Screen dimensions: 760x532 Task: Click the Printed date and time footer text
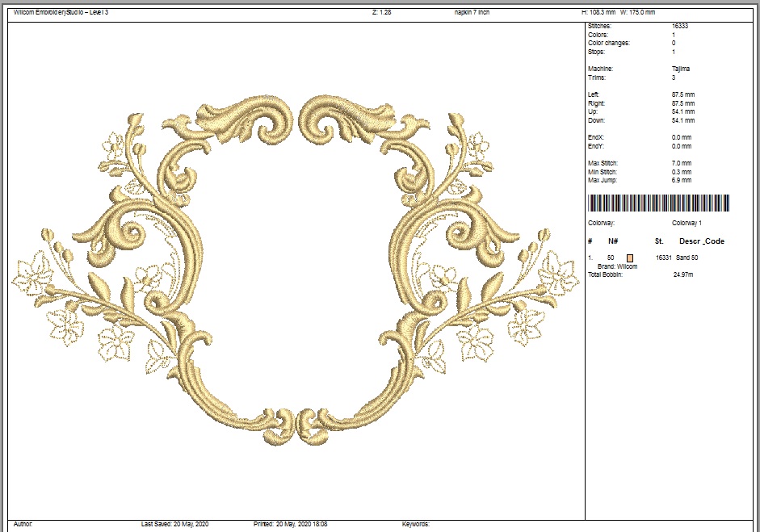coord(292,525)
